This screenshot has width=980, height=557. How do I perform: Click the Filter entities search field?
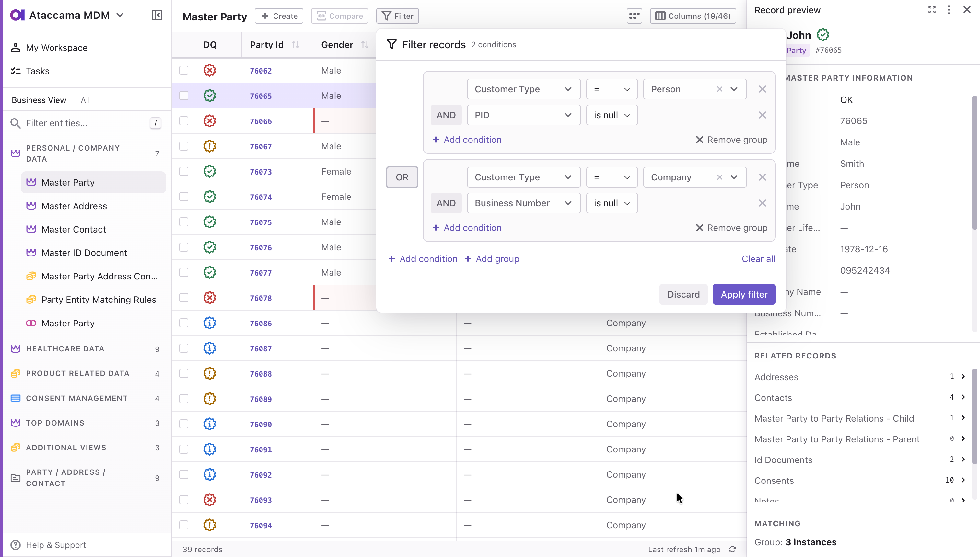coord(87,123)
